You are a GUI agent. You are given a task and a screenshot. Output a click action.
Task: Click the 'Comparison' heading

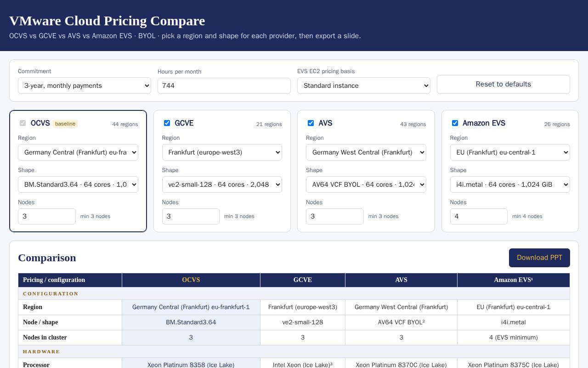click(x=47, y=258)
